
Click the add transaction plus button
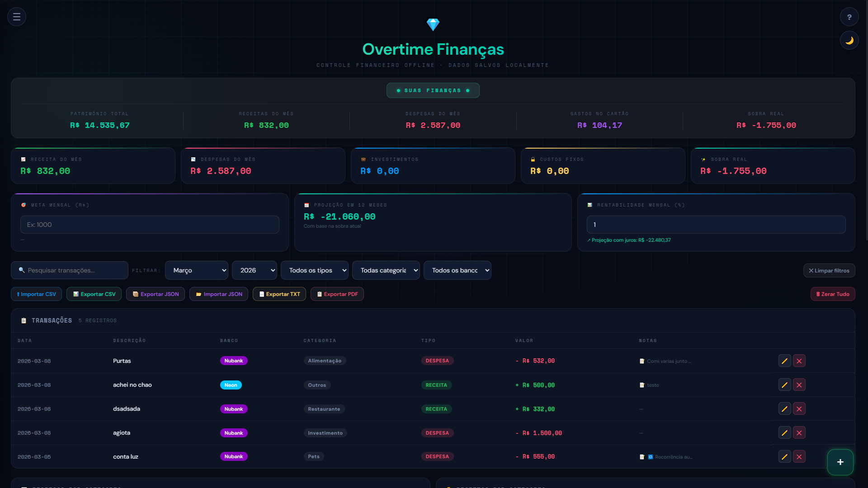pyautogui.click(x=840, y=462)
